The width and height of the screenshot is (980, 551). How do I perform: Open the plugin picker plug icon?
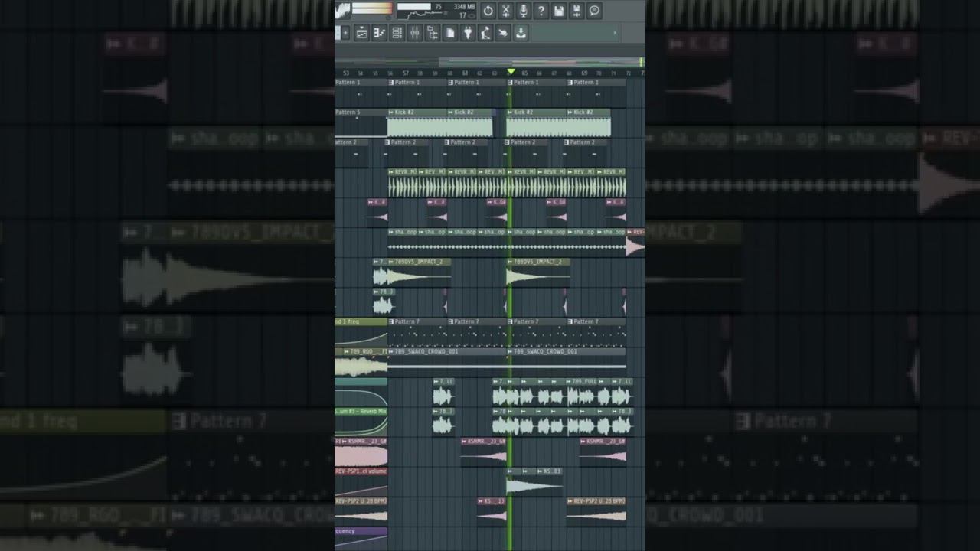click(468, 33)
